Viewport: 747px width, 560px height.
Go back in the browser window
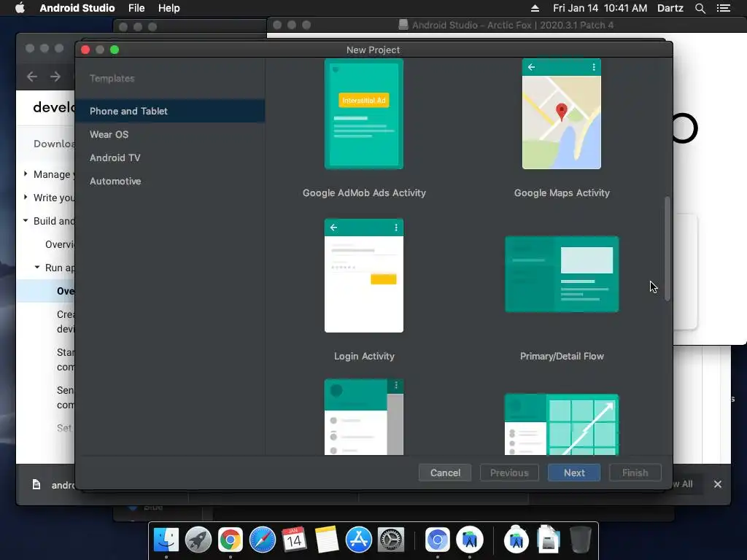[x=32, y=77]
